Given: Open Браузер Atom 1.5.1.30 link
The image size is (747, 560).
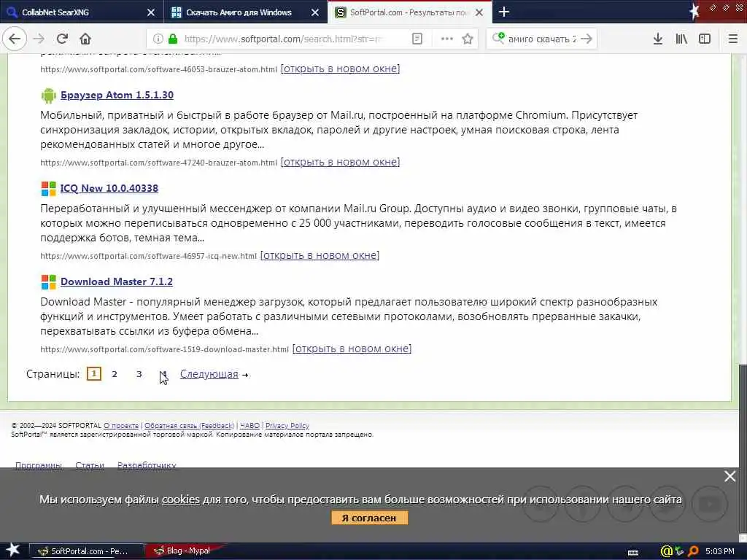Looking at the screenshot, I should [117, 95].
